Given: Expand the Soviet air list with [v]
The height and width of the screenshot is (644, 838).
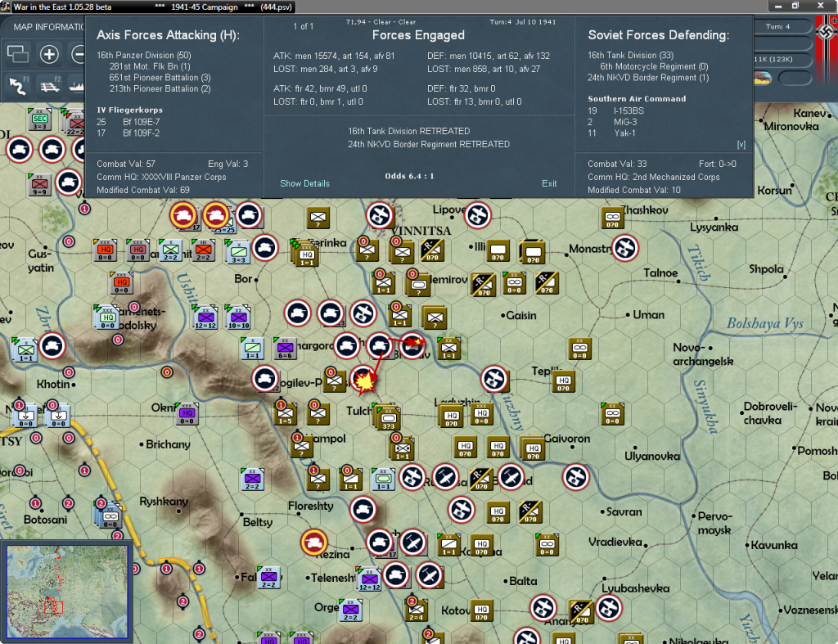Looking at the screenshot, I should tap(741, 144).
